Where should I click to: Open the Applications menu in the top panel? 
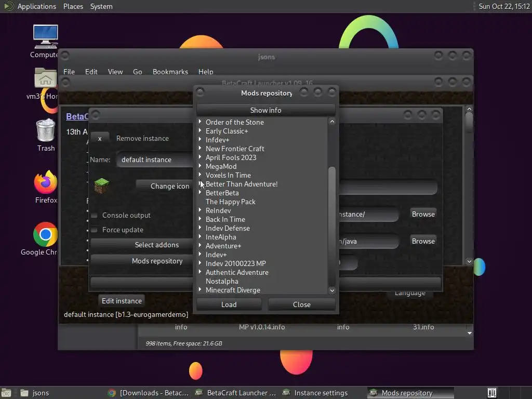(37, 6)
